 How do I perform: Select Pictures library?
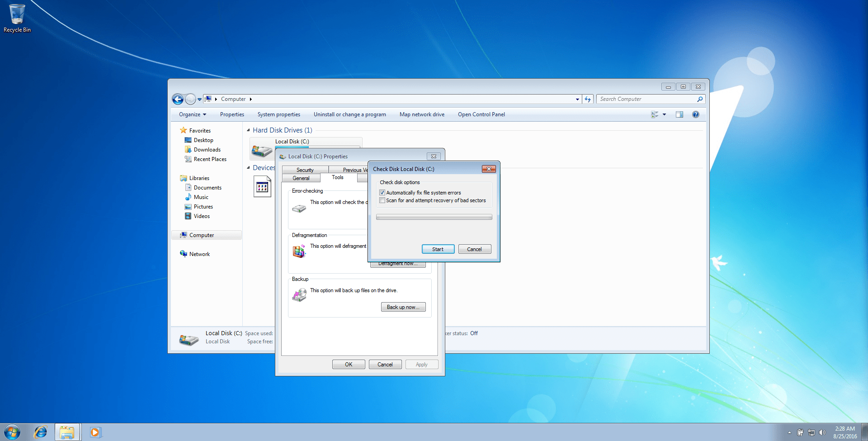[x=203, y=207]
